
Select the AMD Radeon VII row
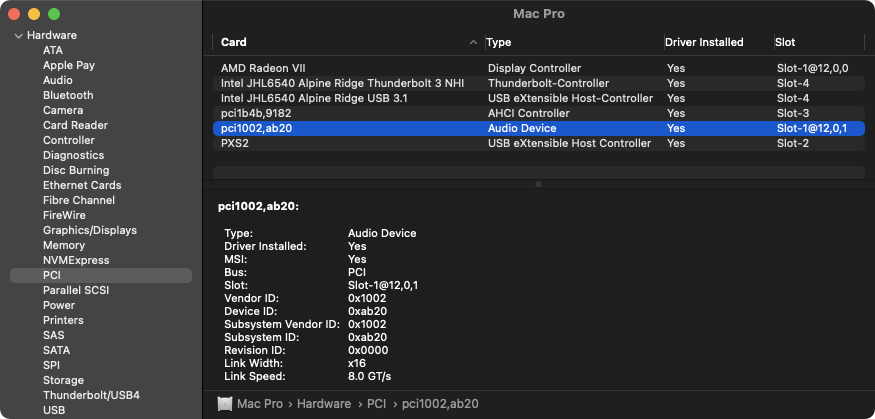(539, 69)
